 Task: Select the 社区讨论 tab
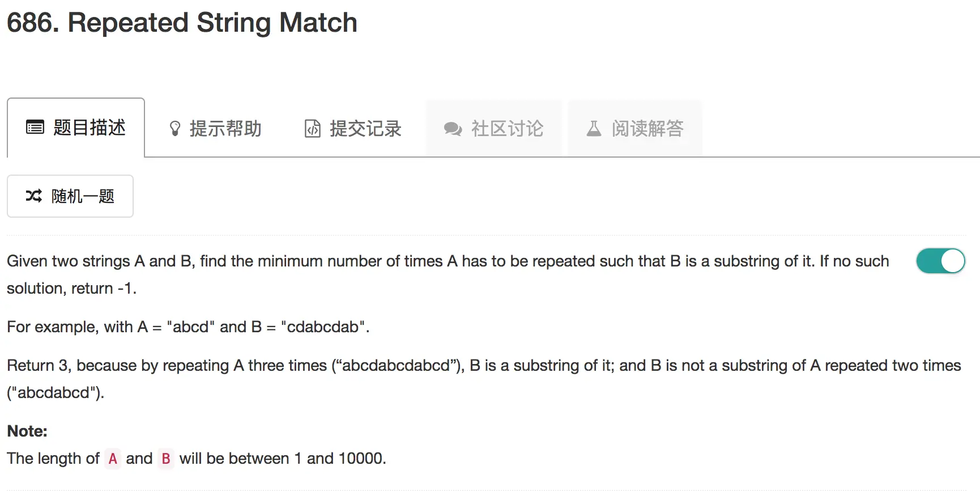(507, 129)
